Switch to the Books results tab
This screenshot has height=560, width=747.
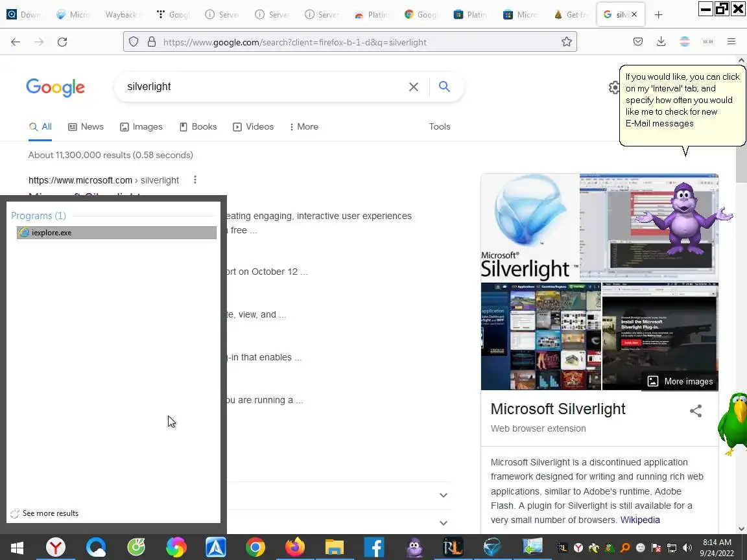click(198, 126)
